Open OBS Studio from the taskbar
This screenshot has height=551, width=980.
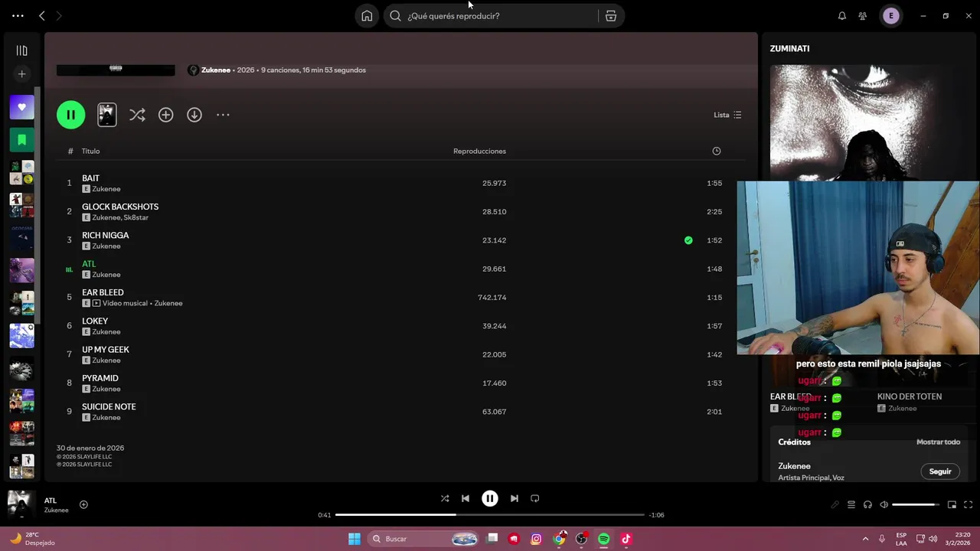581,539
